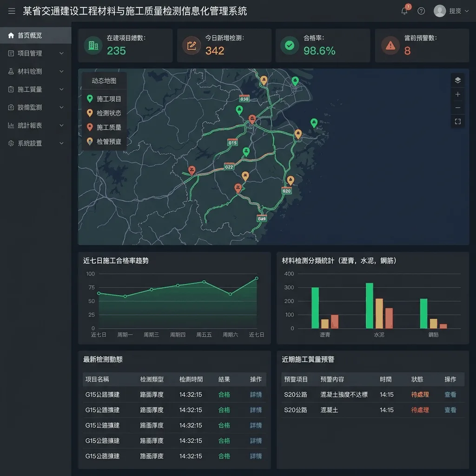Open the notification bell with red badge
This screenshot has width=476, height=476.
[x=404, y=11]
